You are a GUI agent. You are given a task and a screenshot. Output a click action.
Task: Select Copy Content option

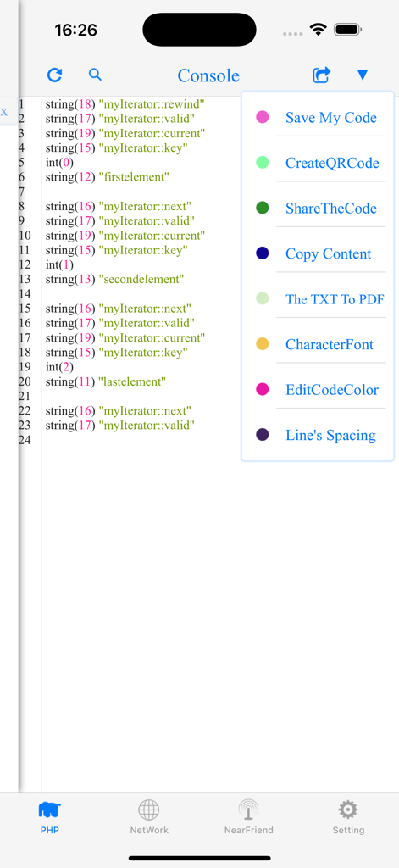tap(328, 253)
